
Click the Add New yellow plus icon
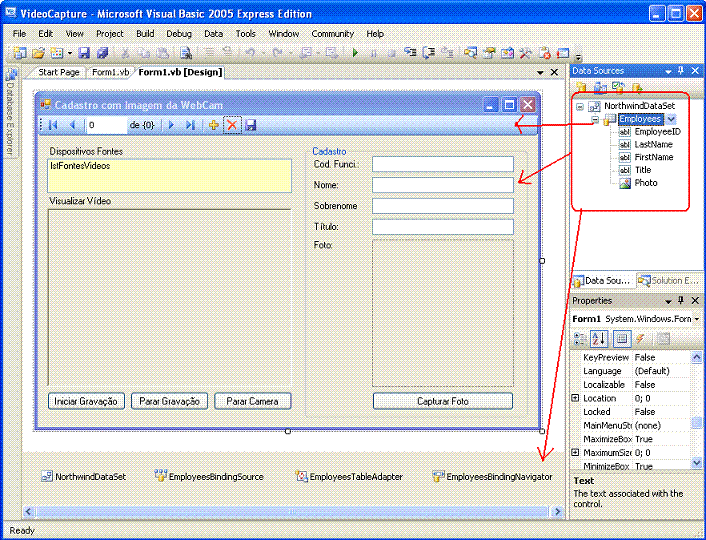click(213, 125)
